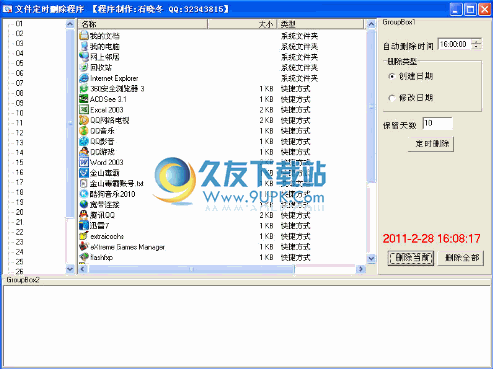Decrease auto-delete time with the down spinner

coord(477,47)
